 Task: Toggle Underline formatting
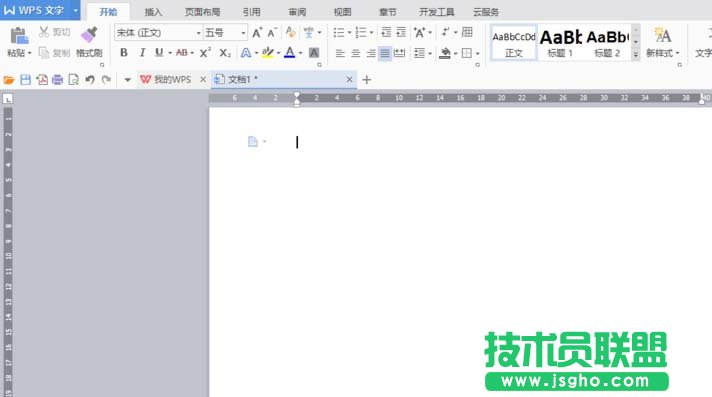(159, 53)
